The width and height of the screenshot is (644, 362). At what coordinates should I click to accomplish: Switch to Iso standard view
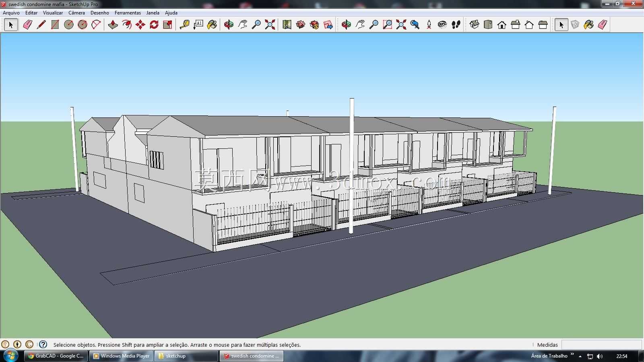[474, 25]
